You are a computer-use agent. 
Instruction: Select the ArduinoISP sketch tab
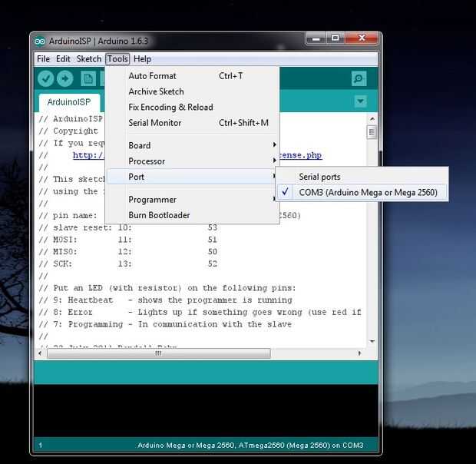[x=69, y=102]
